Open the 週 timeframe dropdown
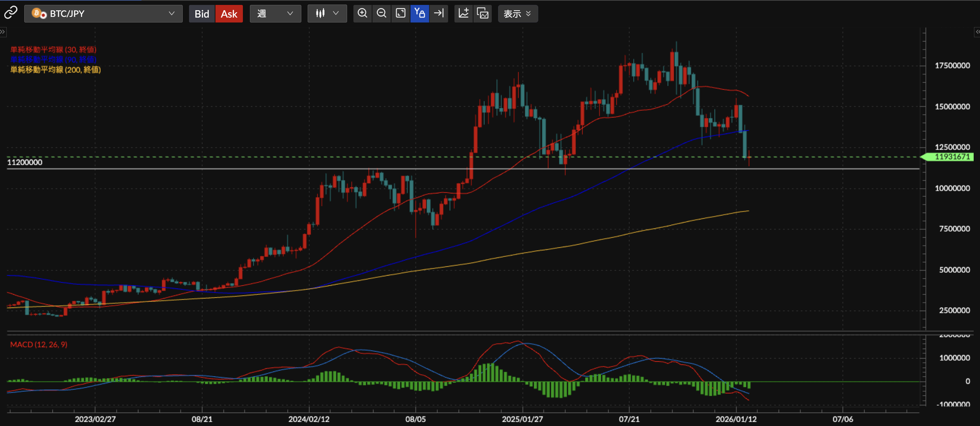 [275, 14]
